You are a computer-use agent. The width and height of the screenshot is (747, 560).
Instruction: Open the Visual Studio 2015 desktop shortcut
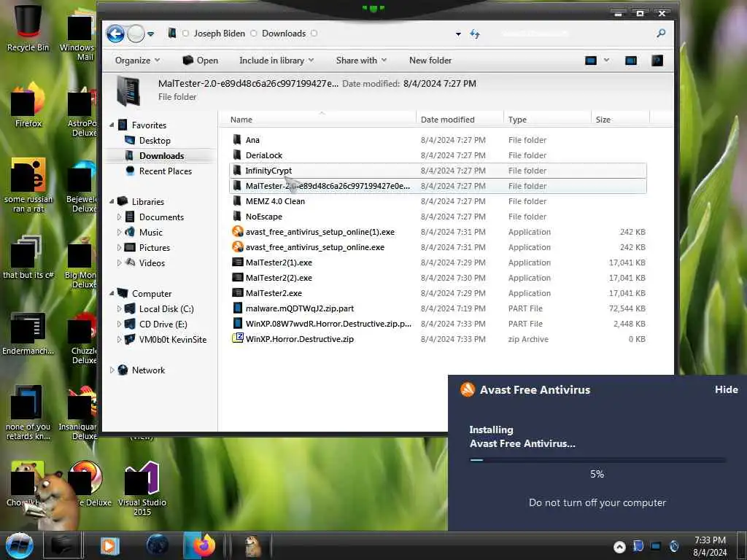[x=142, y=488]
